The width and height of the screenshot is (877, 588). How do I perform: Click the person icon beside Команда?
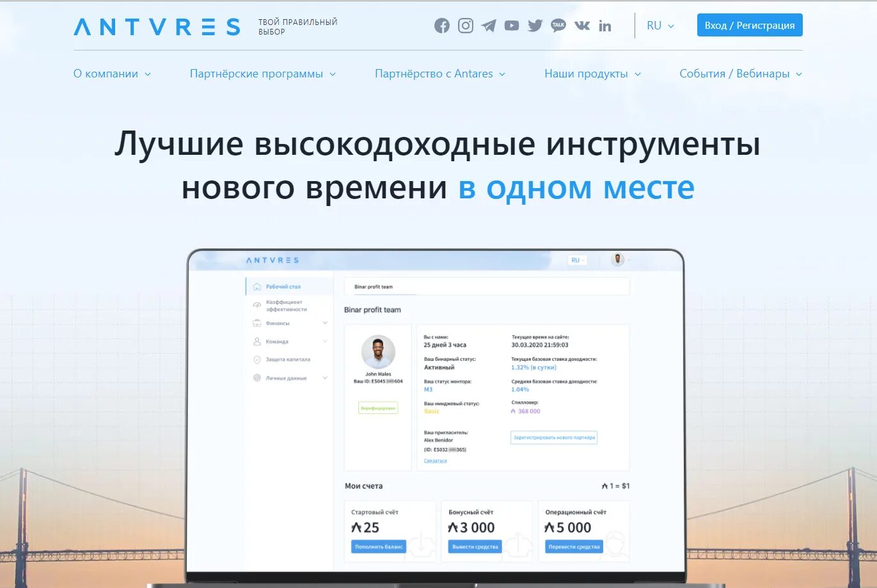pyautogui.click(x=257, y=342)
